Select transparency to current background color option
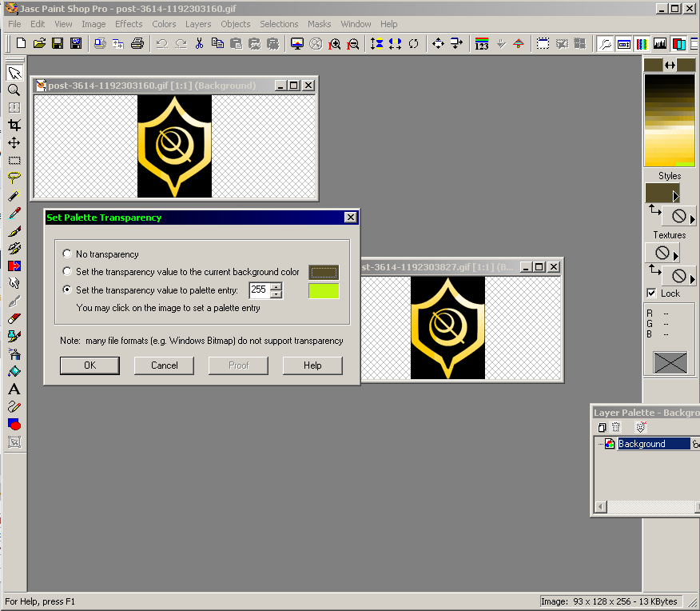700x611 pixels. point(67,272)
